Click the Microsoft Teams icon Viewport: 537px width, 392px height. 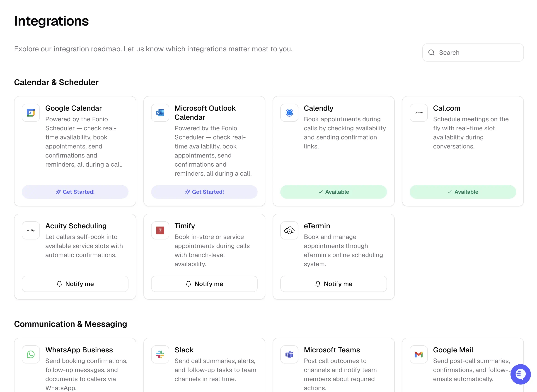289,354
